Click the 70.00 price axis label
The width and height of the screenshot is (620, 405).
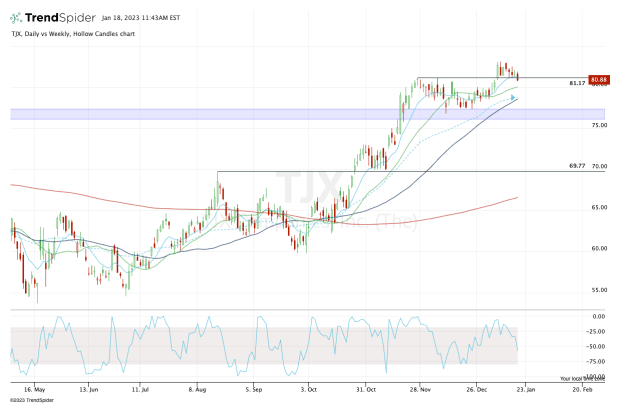tap(599, 167)
